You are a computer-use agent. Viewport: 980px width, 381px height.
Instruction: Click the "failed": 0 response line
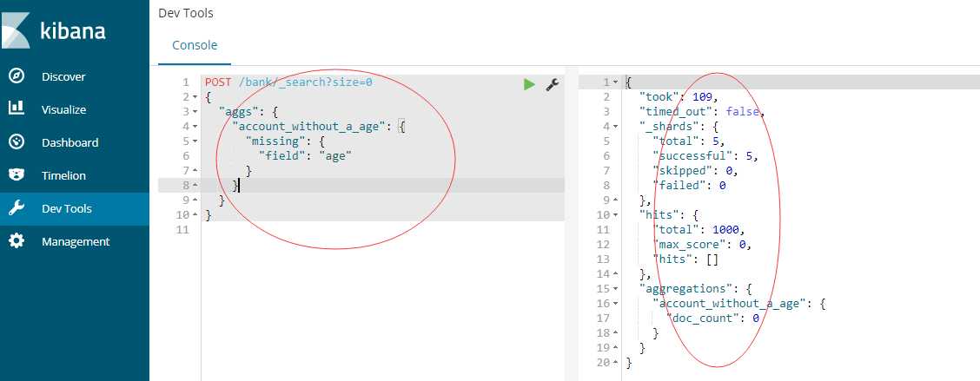click(689, 186)
